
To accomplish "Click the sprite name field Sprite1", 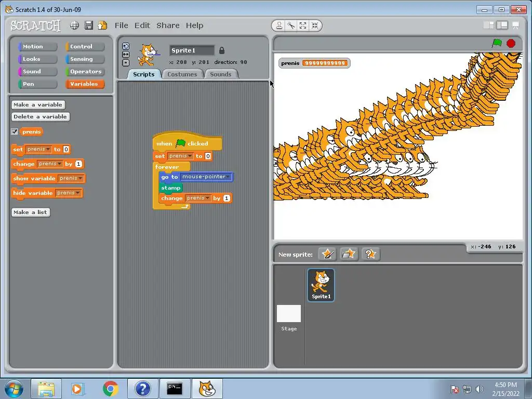I will (192, 50).
